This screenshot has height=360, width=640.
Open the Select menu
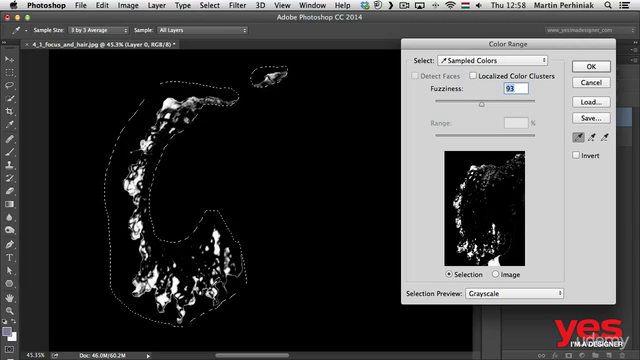(x=209, y=5)
